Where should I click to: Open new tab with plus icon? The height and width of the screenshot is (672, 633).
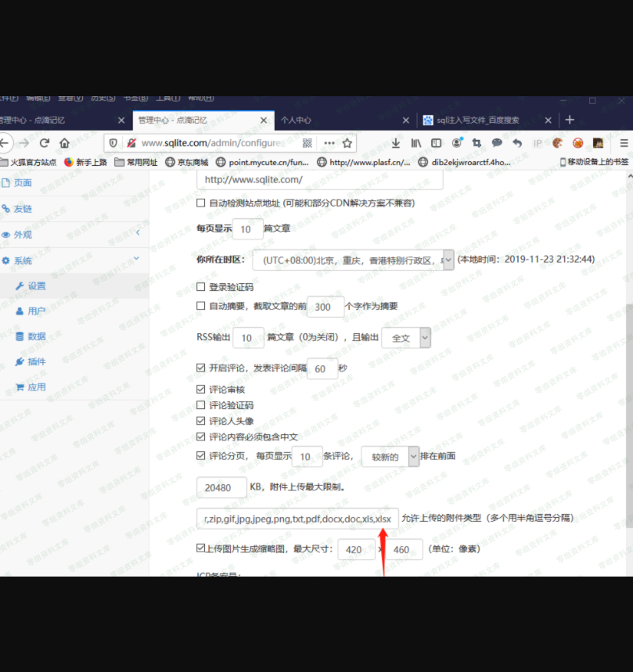tap(570, 120)
